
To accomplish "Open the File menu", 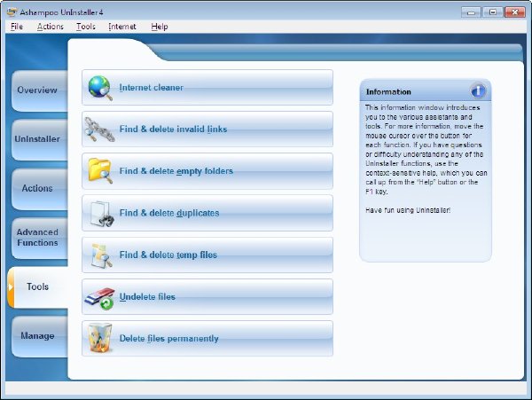I will click(17, 27).
